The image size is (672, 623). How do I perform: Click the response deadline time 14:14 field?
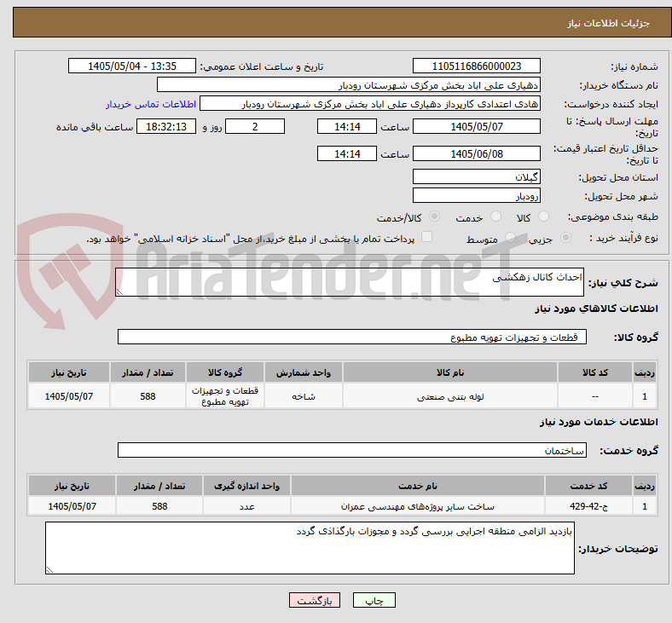(347, 126)
